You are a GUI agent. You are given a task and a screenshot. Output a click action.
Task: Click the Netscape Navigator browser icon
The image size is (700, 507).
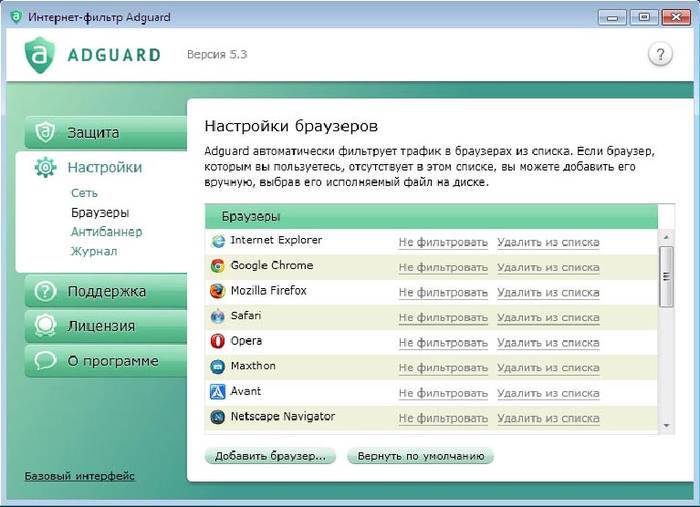pos(217,417)
